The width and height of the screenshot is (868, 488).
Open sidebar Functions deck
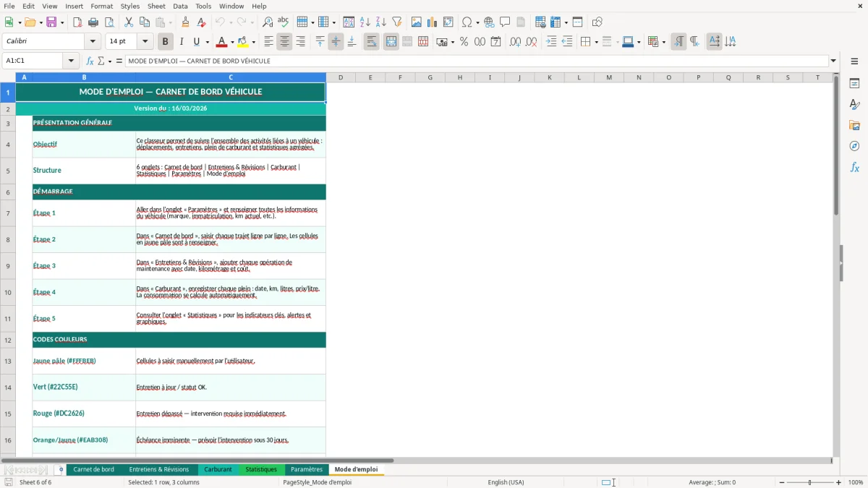(x=854, y=167)
